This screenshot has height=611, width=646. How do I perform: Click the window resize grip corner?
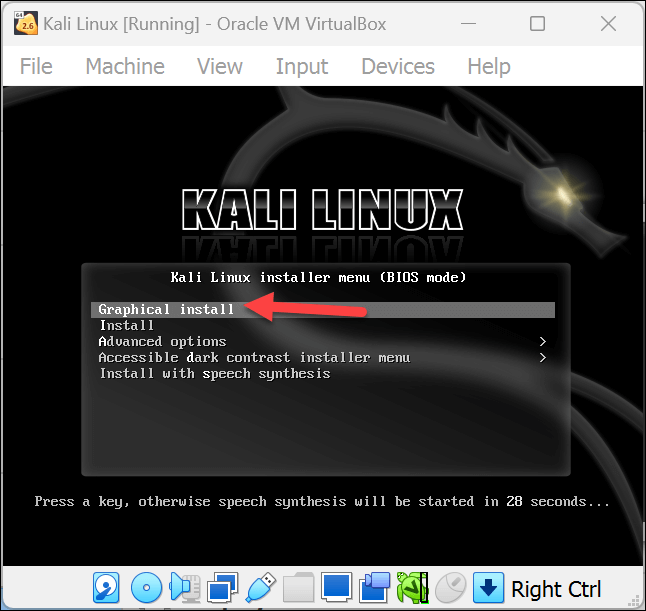[x=636, y=602]
